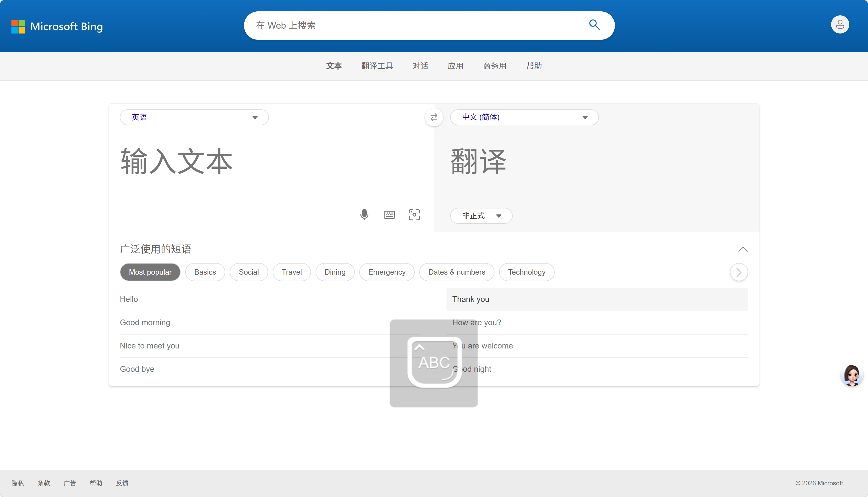Open the chat assistant avatar
This screenshot has height=497, width=868.
pos(852,375)
